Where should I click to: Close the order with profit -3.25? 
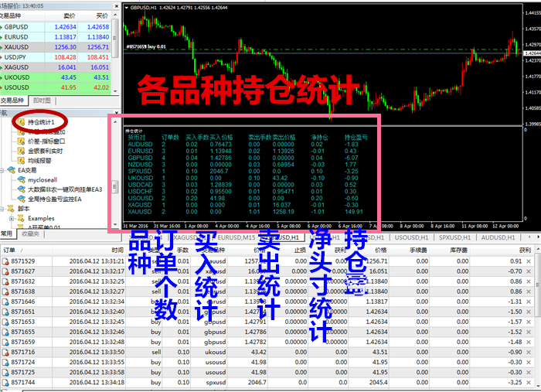tap(529, 383)
